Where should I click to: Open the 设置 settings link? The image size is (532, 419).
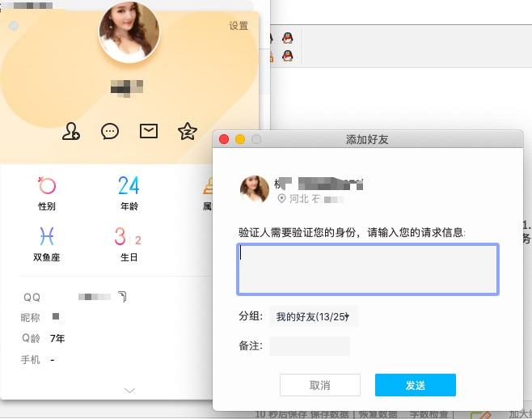[239, 26]
